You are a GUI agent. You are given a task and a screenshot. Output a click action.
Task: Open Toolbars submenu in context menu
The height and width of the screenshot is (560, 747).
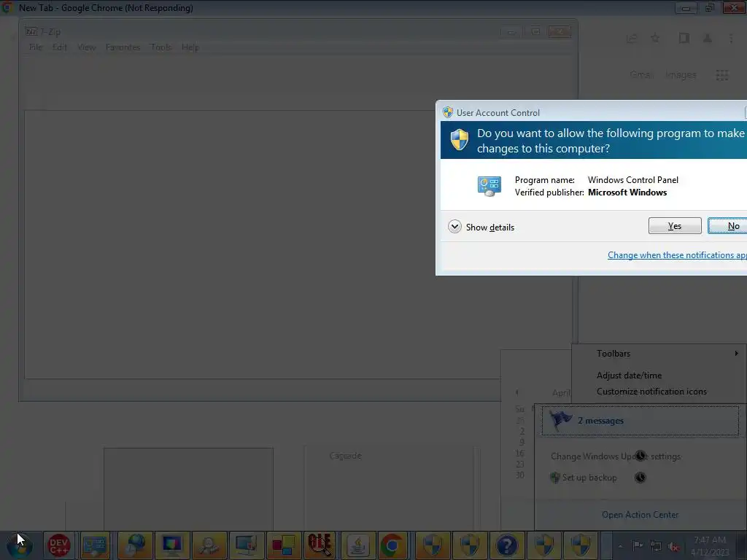tap(659, 354)
